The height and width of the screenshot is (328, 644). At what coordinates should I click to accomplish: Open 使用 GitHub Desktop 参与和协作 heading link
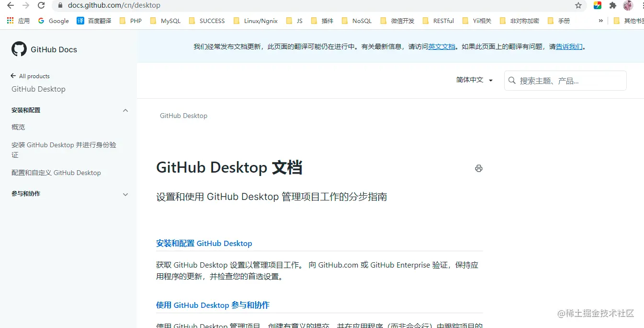213,305
